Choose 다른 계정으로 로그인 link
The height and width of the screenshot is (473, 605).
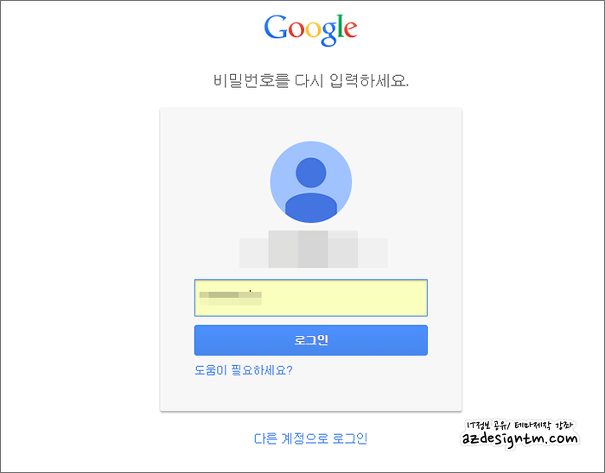311,439
